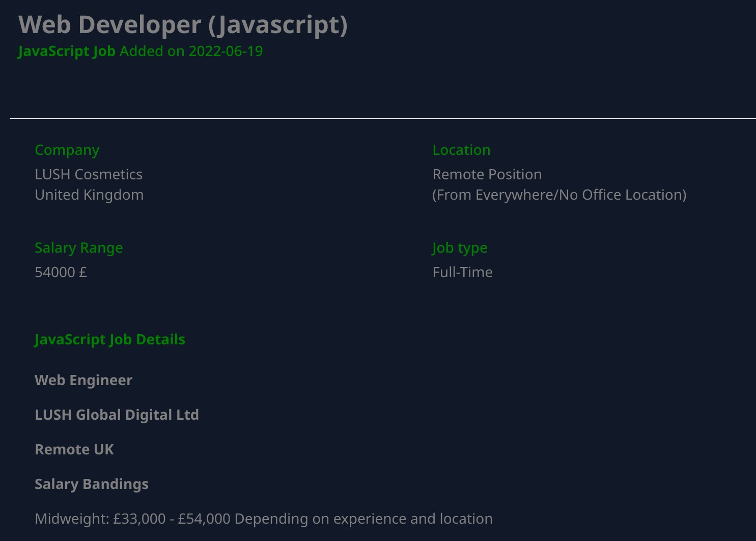The height and width of the screenshot is (541, 756).
Task: Select the "Remote UK" bold line
Action: [x=74, y=449]
